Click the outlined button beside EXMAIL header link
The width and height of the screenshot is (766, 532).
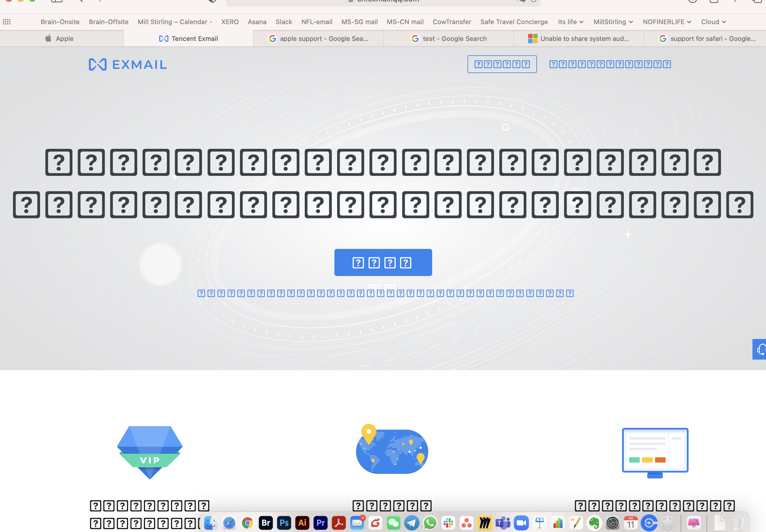click(x=502, y=64)
